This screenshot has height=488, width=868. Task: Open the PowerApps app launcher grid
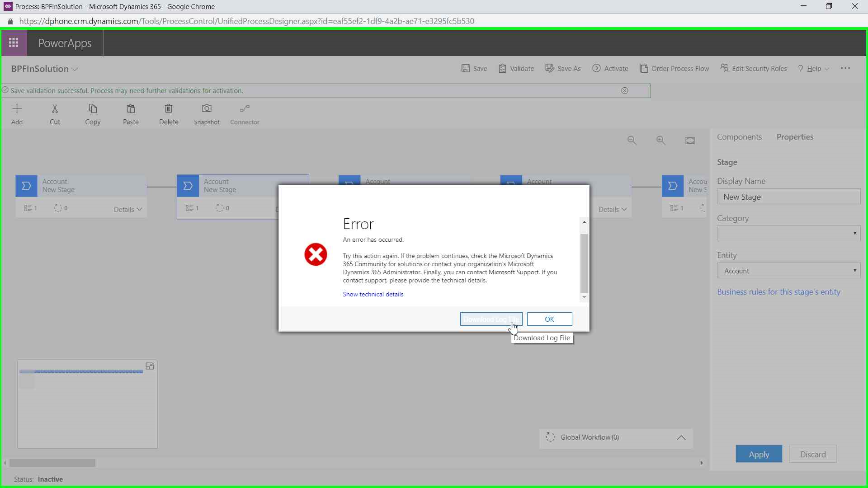(14, 43)
